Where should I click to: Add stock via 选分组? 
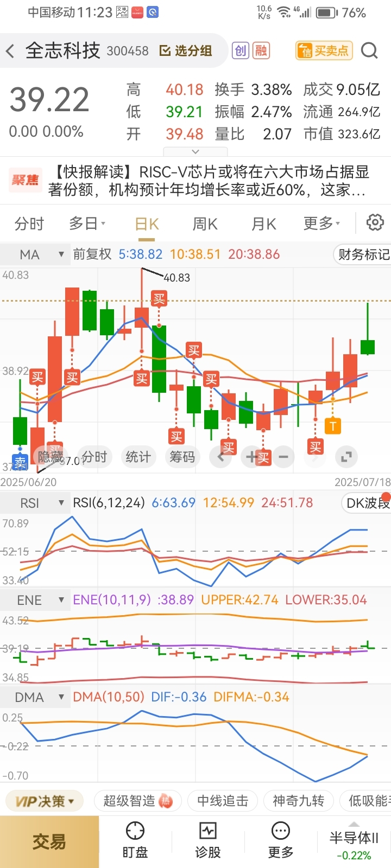pyautogui.click(x=186, y=51)
